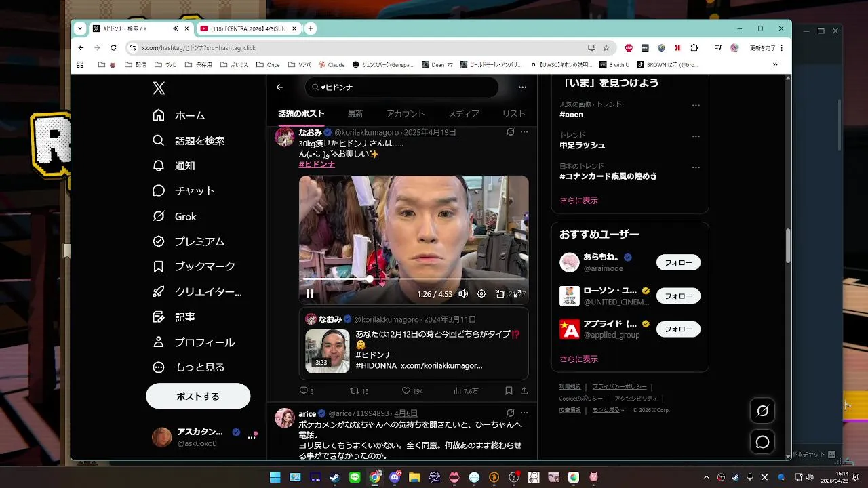868x488 pixels.
Task: Open プロフィール page
Action: click(x=193, y=342)
